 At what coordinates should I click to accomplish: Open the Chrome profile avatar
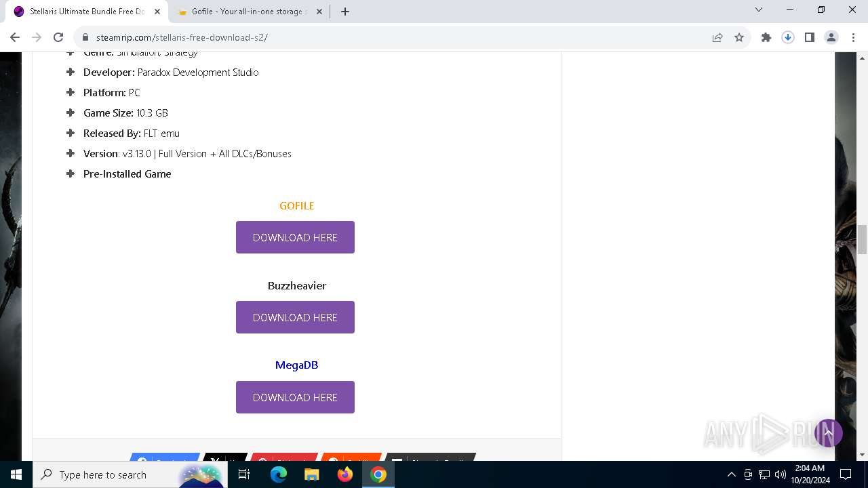point(831,37)
